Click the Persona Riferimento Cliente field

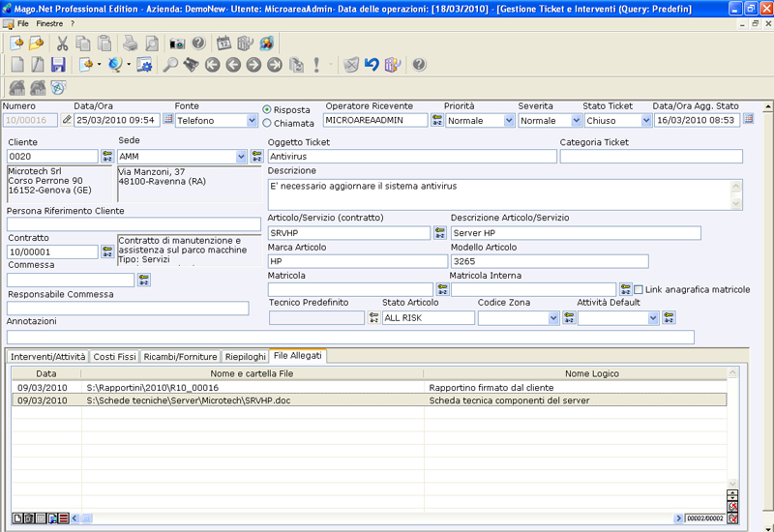point(134,224)
